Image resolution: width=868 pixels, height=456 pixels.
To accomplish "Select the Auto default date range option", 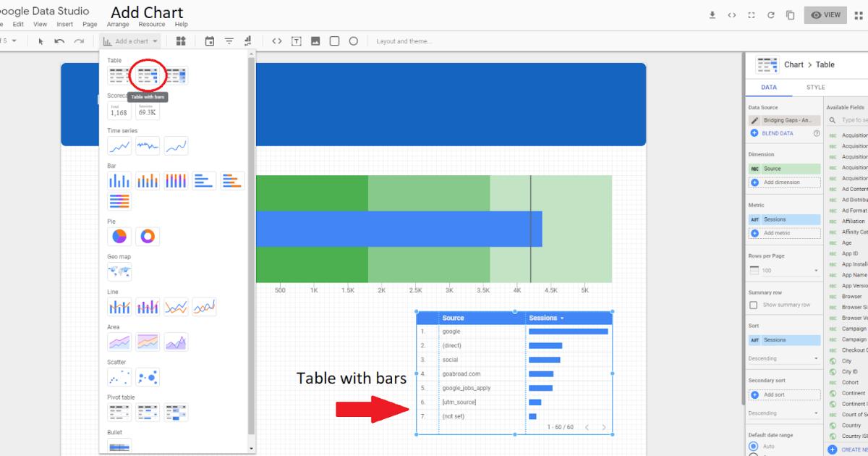I will pos(752,447).
